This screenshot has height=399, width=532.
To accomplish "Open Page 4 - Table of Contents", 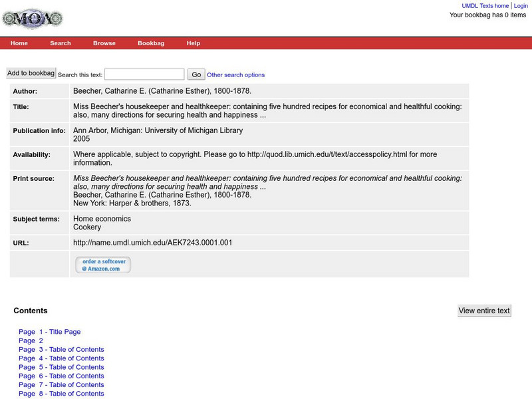I will [61, 358].
